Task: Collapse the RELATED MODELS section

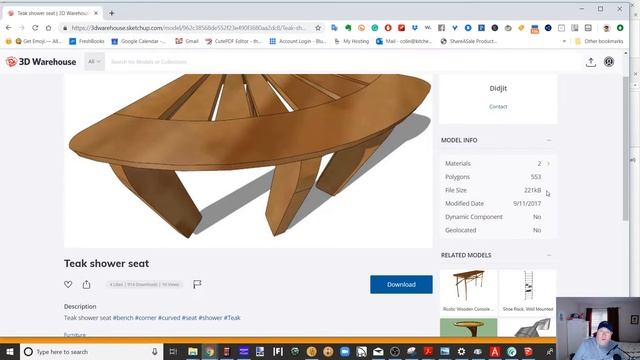Action: pyautogui.click(x=549, y=255)
